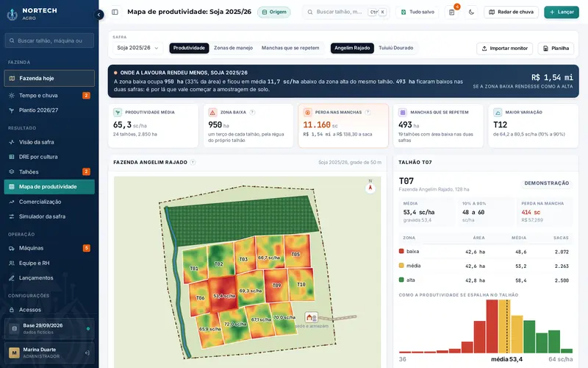Screen dimensions: 588x368
Task: Open help icon next to Fazenda Angelim Rajado
Action: pos(193,162)
